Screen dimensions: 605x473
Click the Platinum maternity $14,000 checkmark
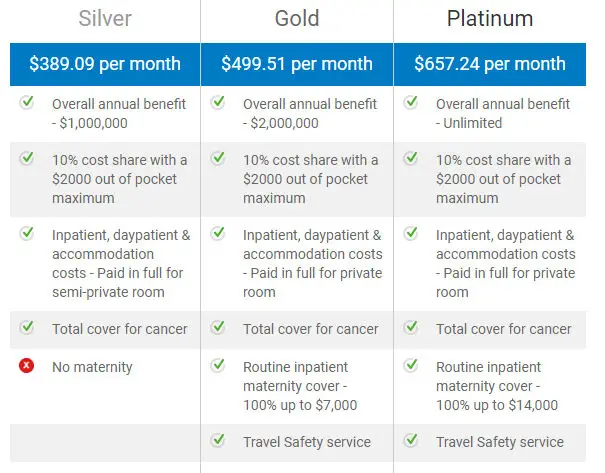coord(411,365)
